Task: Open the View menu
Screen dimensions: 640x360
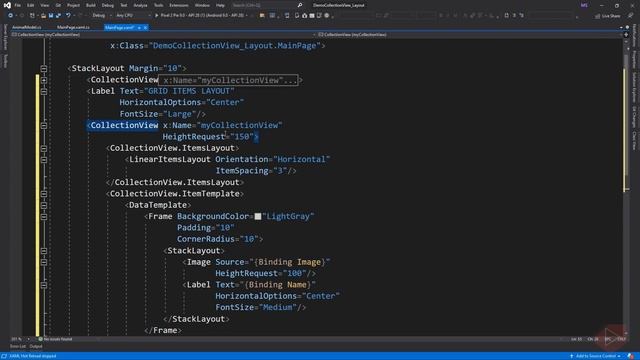Action: coord(44,5)
